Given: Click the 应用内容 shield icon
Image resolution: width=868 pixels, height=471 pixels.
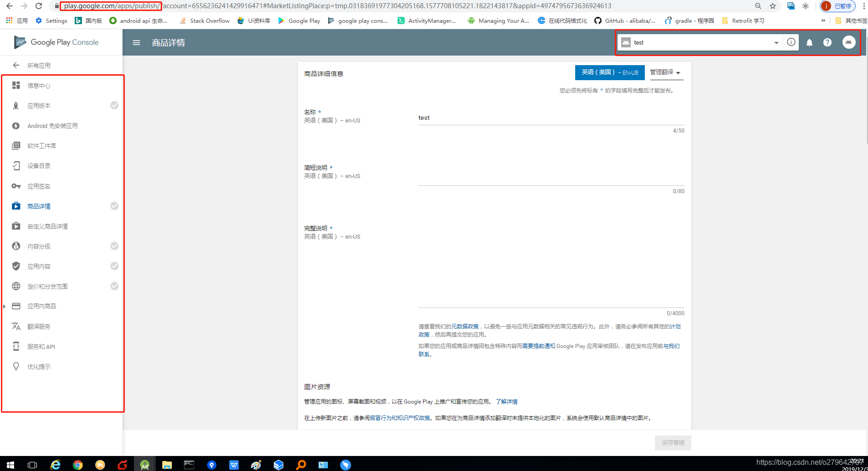Looking at the screenshot, I should click(x=16, y=266).
